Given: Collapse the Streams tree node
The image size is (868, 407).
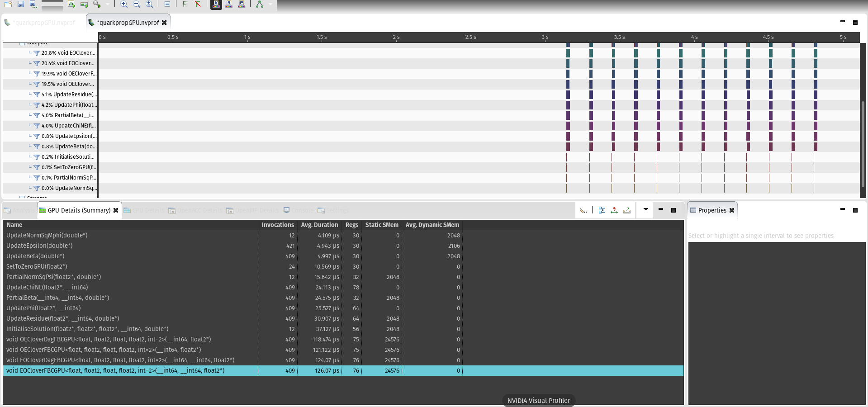Looking at the screenshot, I should (x=22, y=197).
